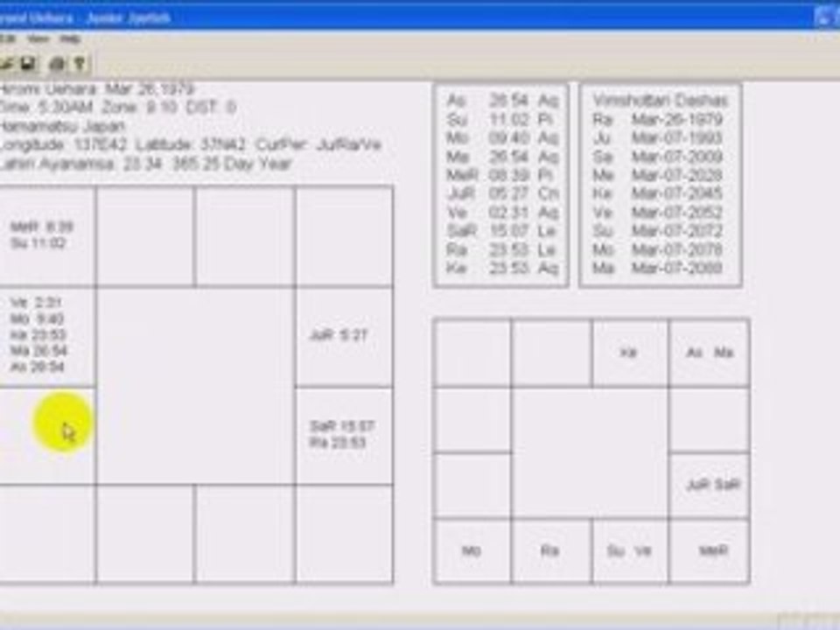Select the Me Mar-07-2028 dasha row

tap(658, 175)
